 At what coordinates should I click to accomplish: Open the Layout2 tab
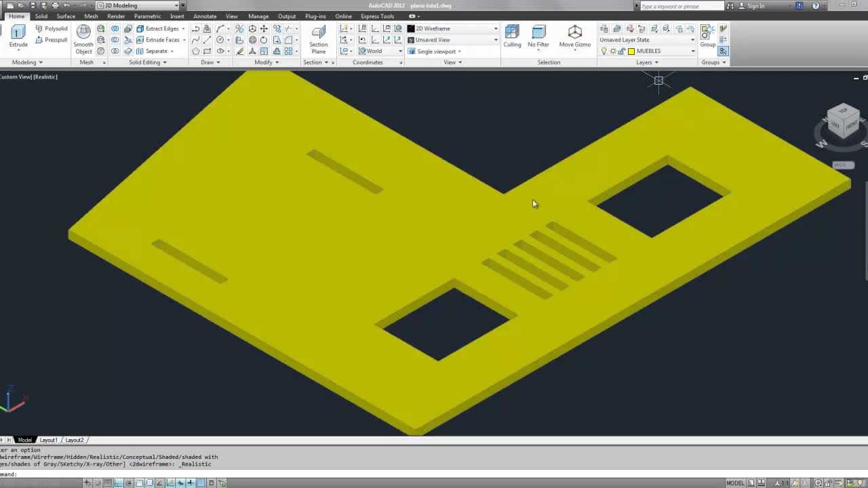pyautogui.click(x=74, y=440)
